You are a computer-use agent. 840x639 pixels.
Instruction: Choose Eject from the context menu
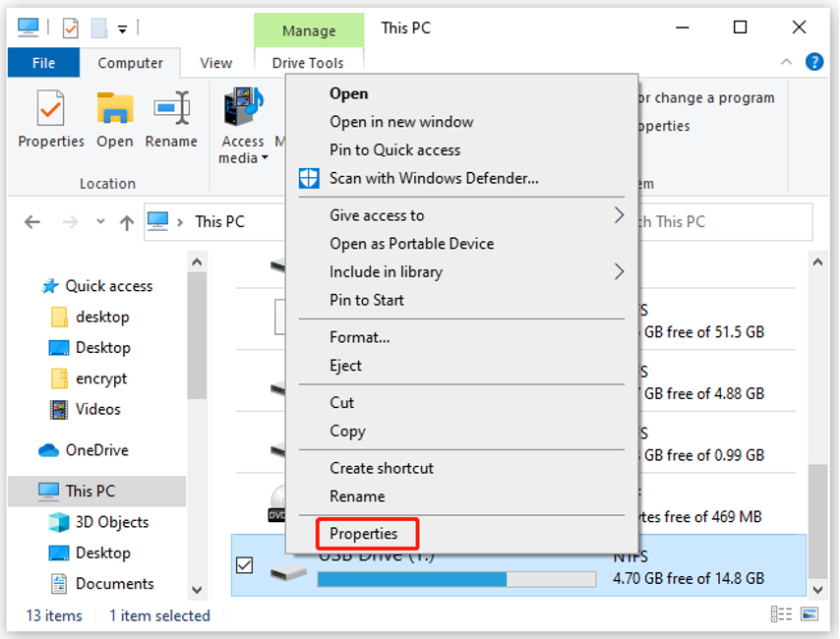point(346,366)
